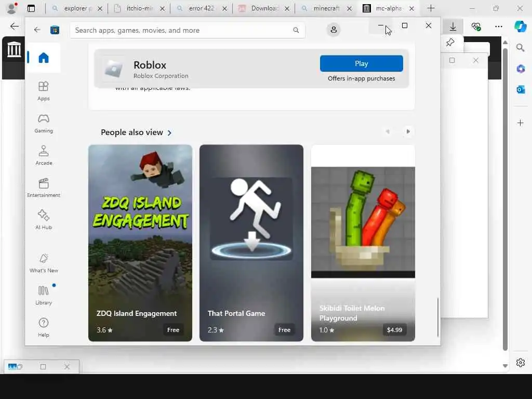532x399 pixels.
Task: Click the Play button for Roblox
Action: [362, 63]
